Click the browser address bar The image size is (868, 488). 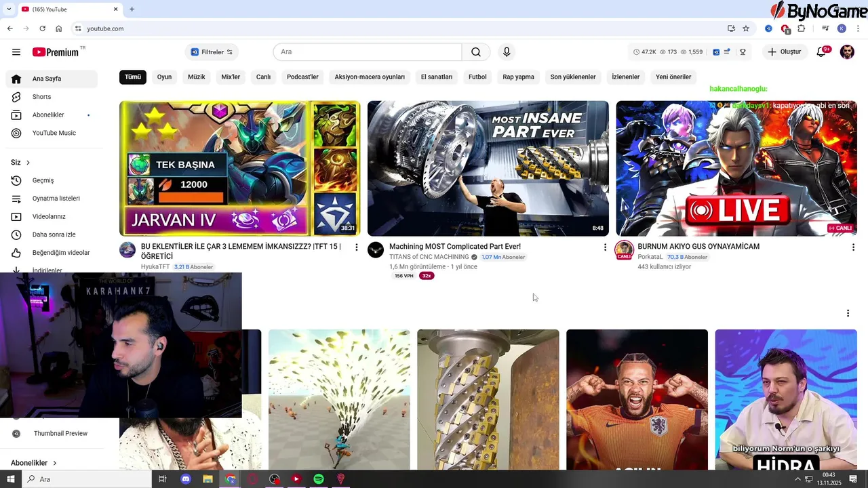(400, 28)
